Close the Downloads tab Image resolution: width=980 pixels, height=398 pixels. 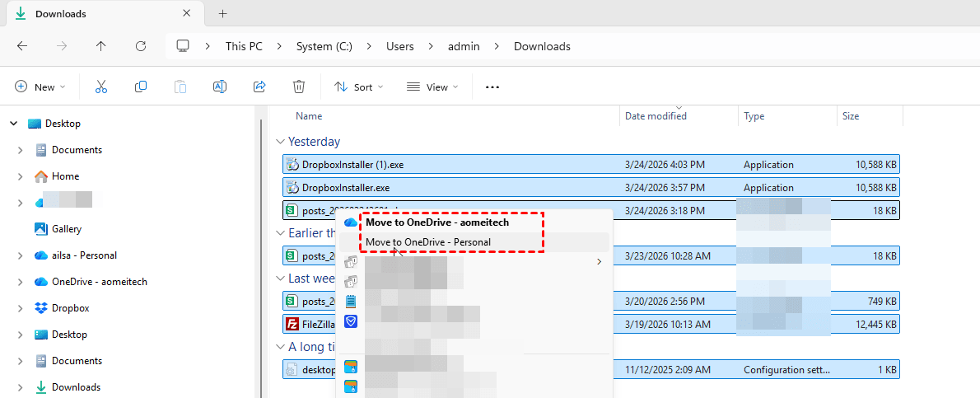(186, 13)
